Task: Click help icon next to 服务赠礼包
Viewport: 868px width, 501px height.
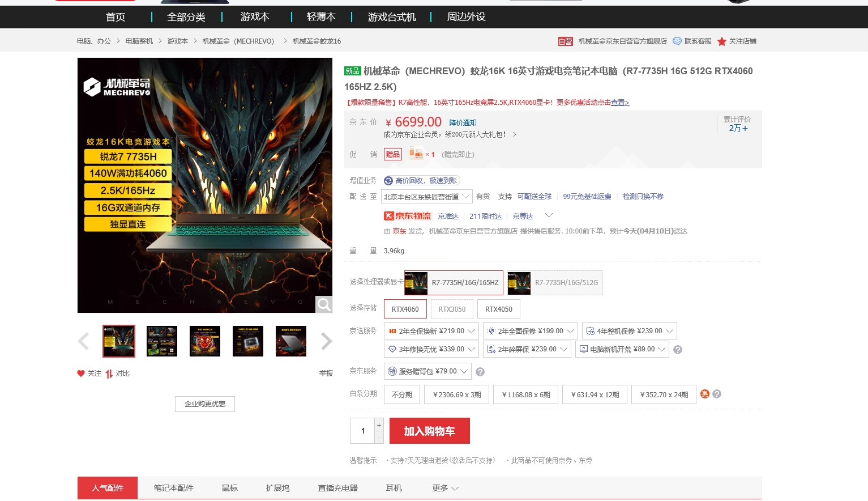Action: [x=480, y=372]
